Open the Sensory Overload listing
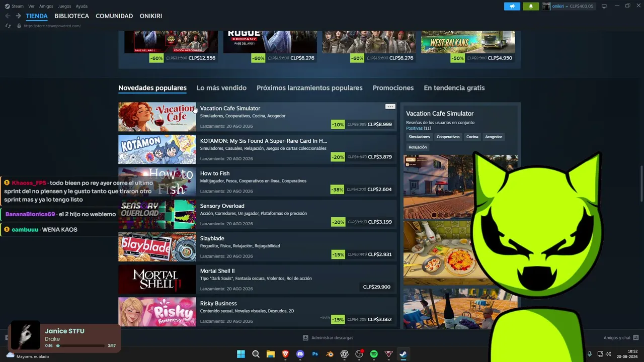Screen dimensions: 644x362 (x=258, y=214)
